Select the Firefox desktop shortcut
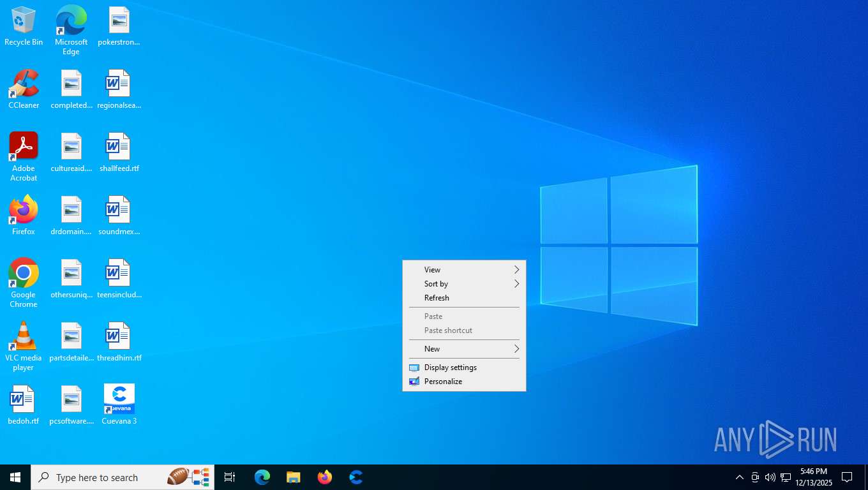 coord(24,216)
